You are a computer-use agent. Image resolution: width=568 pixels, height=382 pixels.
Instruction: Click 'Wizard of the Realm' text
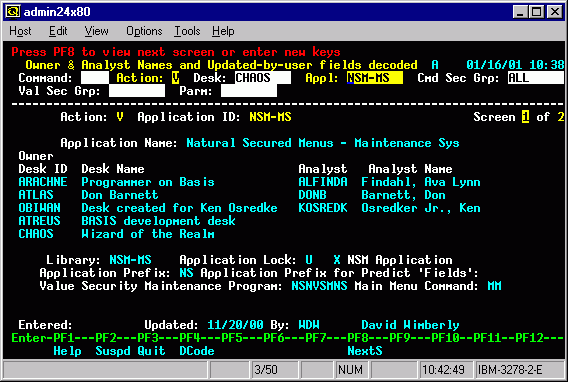[148, 234]
